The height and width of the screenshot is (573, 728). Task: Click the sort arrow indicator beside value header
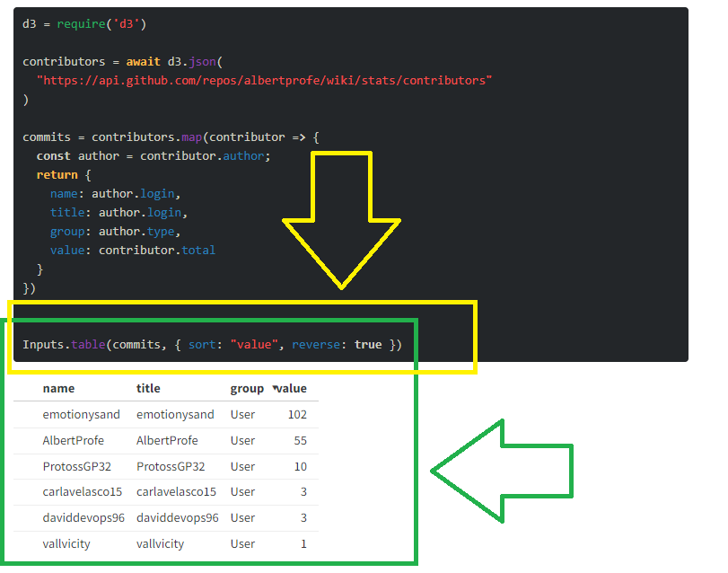coord(275,387)
